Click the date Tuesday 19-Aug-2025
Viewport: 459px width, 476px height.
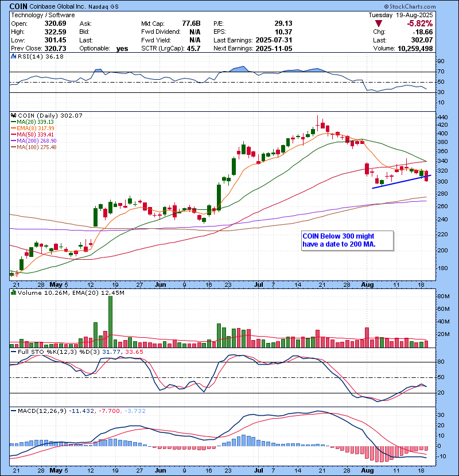click(x=400, y=15)
